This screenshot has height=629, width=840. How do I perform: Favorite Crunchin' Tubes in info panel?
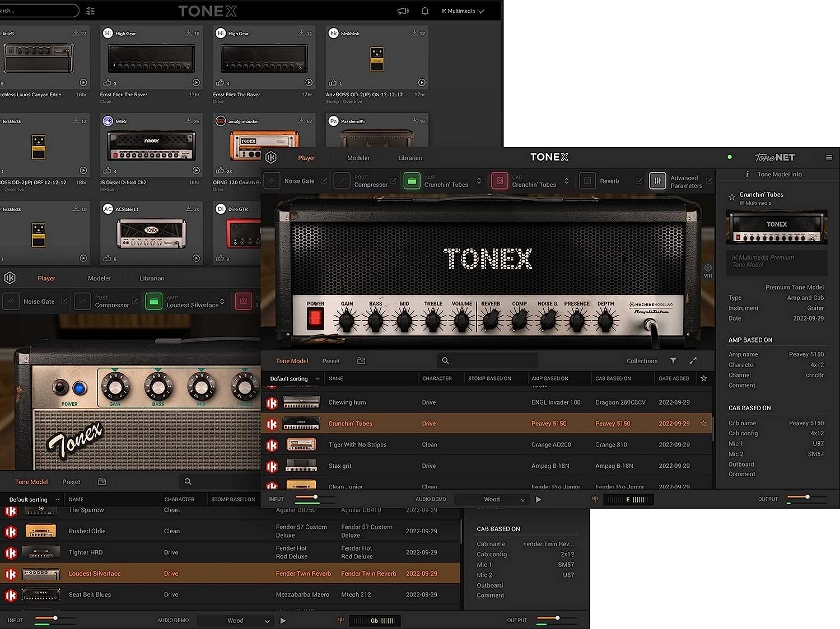731,197
